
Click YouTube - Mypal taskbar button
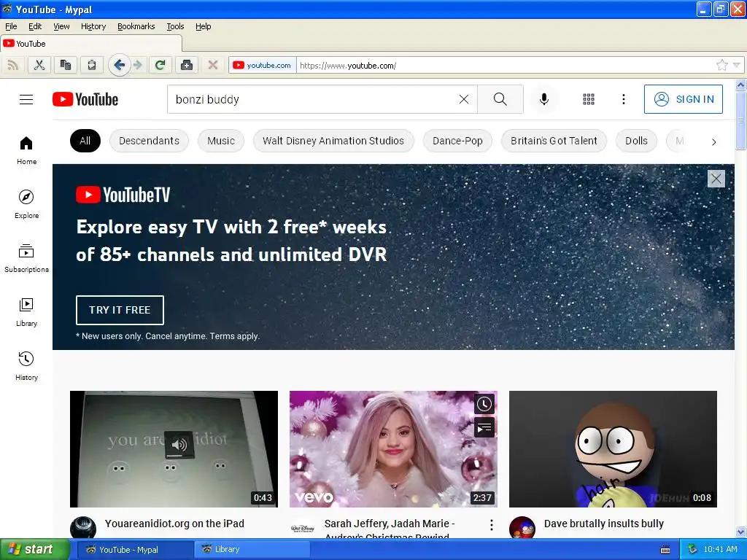pyautogui.click(x=135, y=550)
